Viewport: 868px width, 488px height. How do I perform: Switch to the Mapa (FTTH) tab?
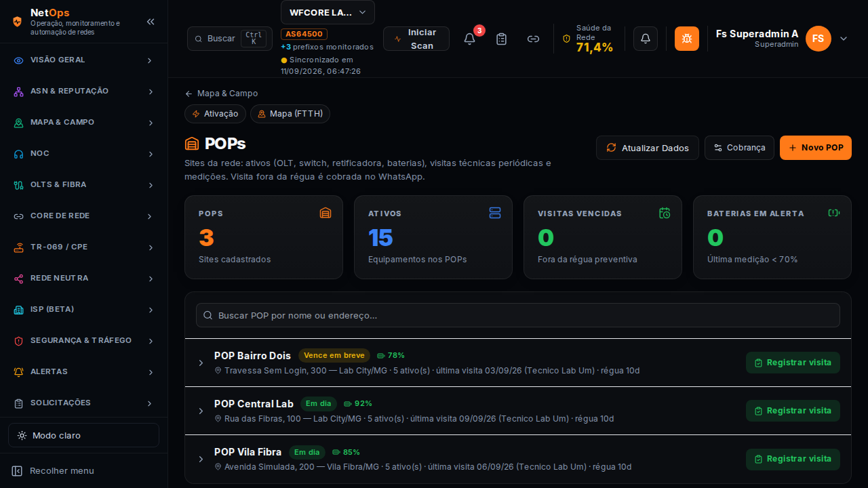tap(290, 114)
